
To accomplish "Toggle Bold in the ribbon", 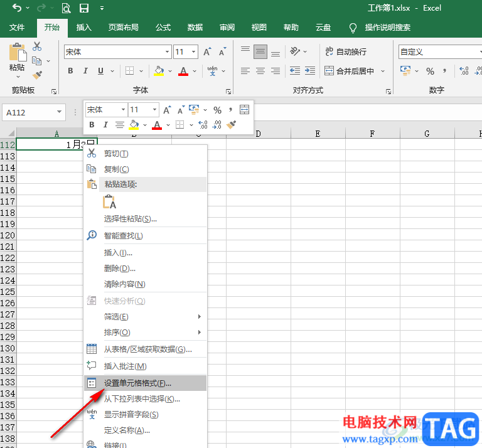I will coord(70,71).
